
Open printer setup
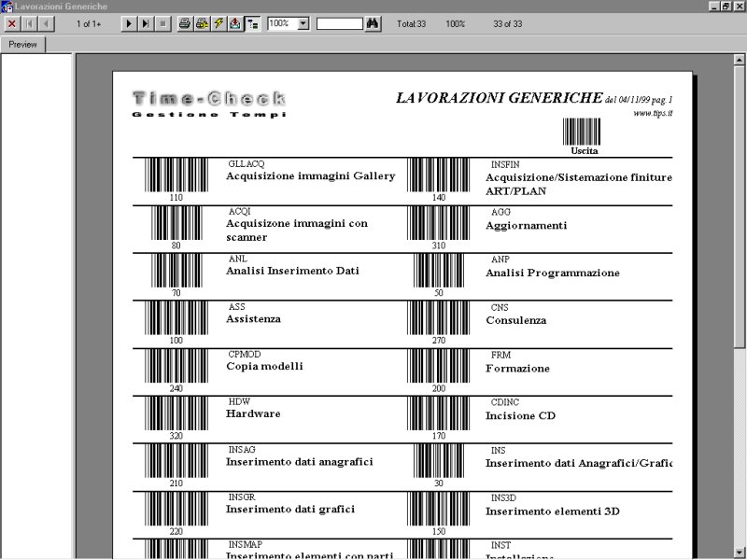pyautogui.click(x=202, y=24)
